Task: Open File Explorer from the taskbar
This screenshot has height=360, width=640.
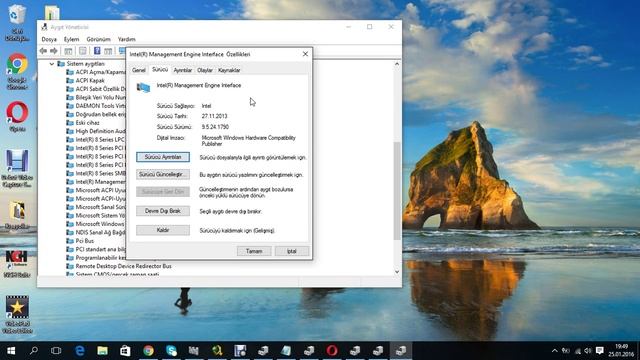Action: pyautogui.click(x=102, y=351)
